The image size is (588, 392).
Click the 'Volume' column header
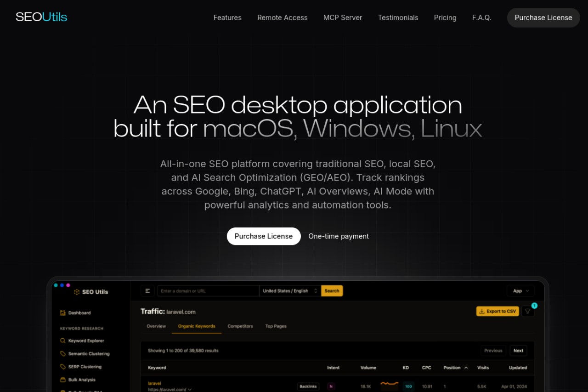click(x=368, y=368)
